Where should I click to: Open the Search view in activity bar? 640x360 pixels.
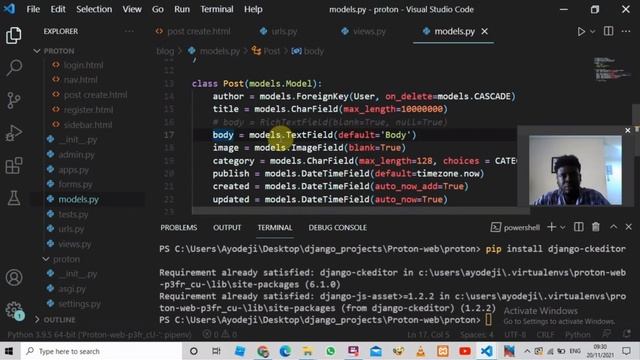(x=14, y=67)
